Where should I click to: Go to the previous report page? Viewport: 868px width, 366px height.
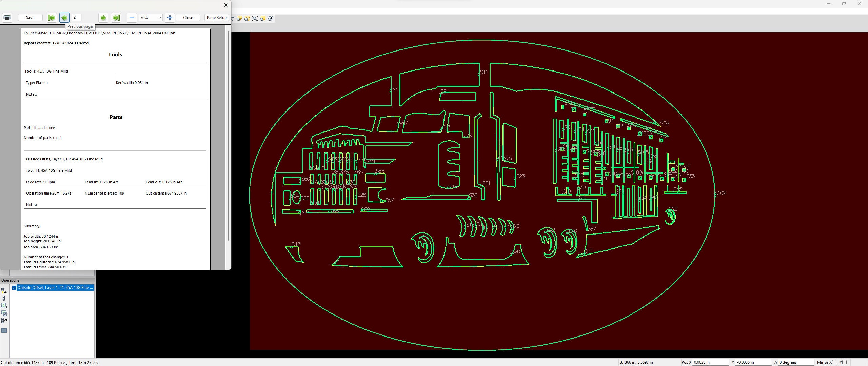tap(64, 17)
